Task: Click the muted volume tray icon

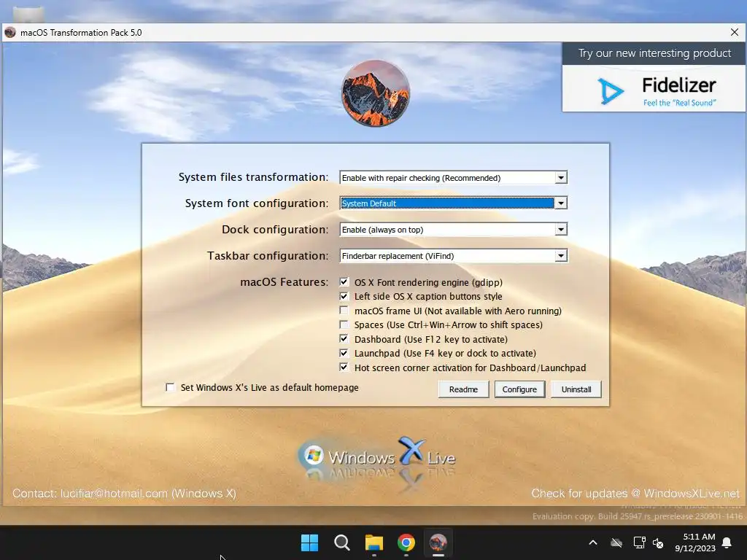Action: [658, 542]
